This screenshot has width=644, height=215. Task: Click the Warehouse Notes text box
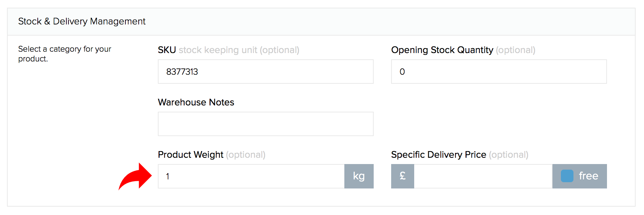[265, 124]
